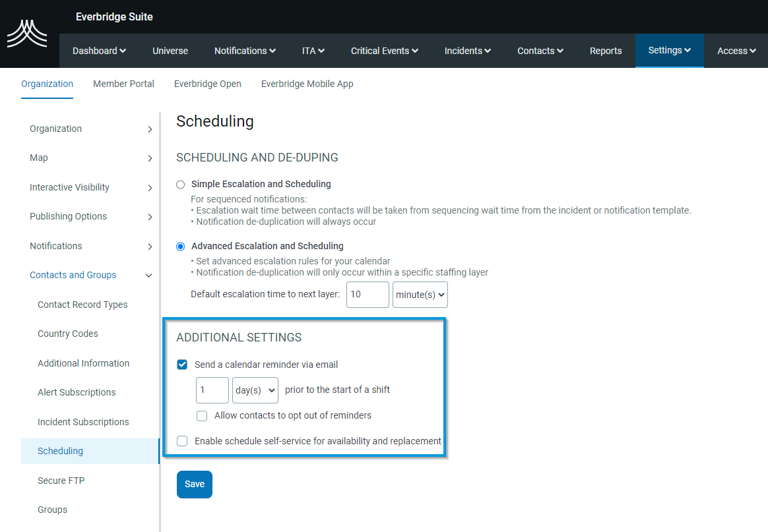Open the Incidents menu
The width and height of the screenshot is (768, 532).
pyautogui.click(x=468, y=51)
